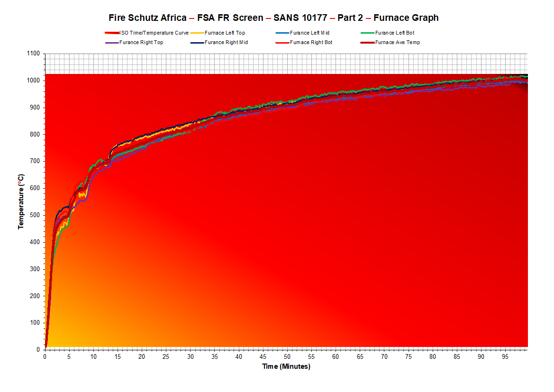Screen dimensions: 554x392
Task: Select the chart title text
Action: (x=277, y=18)
